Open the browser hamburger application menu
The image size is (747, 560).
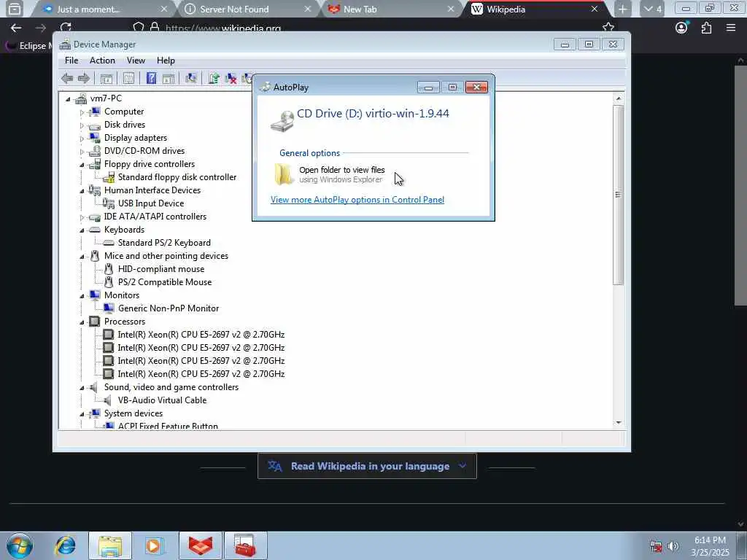(731, 28)
